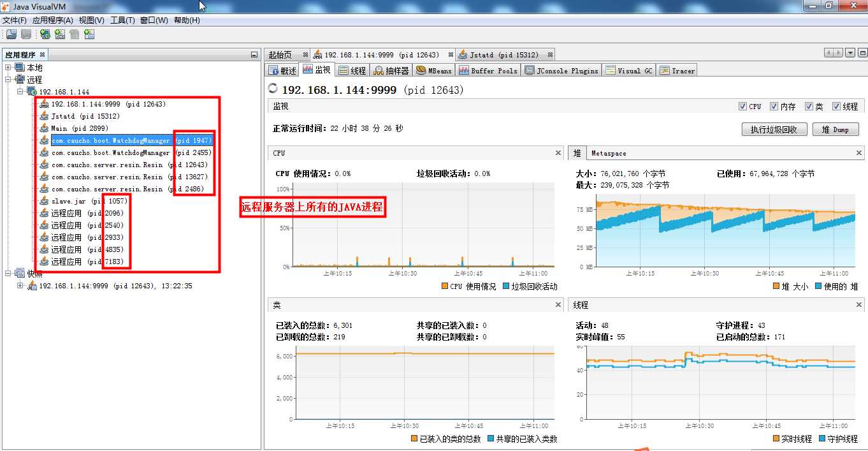
Task: Collapse the 192.168.1.144 host node
Action: coord(20,92)
